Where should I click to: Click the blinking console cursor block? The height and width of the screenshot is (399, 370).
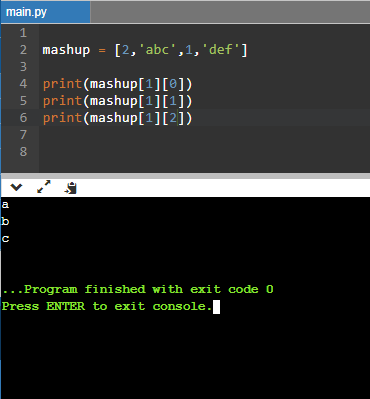click(x=216, y=307)
